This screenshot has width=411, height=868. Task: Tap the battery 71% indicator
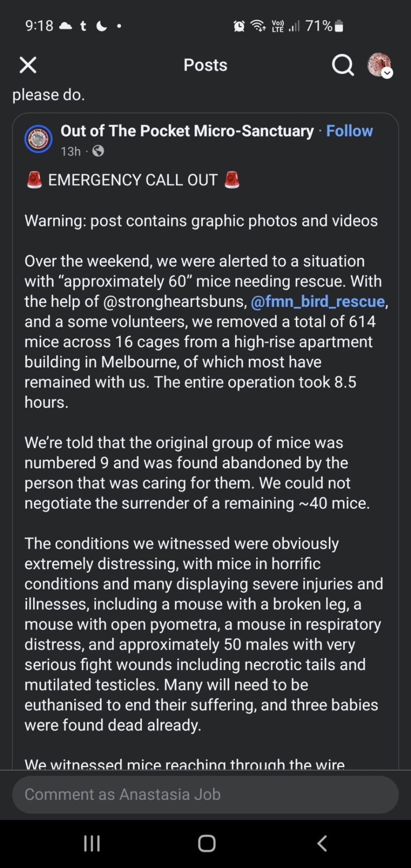[x=324, y=26]
